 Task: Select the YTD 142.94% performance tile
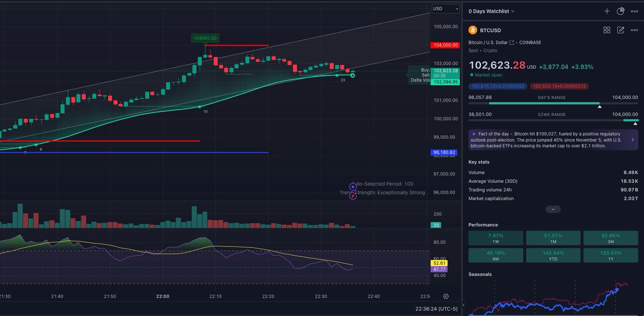pyautogui.click(x=553, y=256)
